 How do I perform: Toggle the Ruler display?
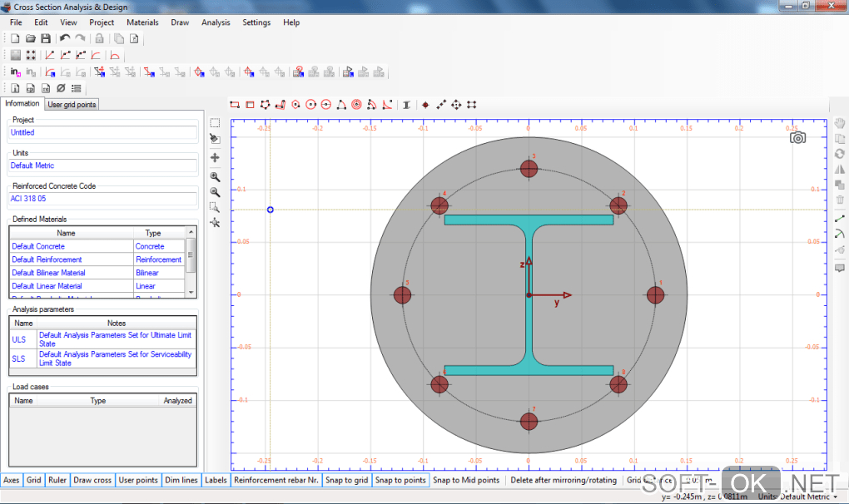click(x=57, y=480)
